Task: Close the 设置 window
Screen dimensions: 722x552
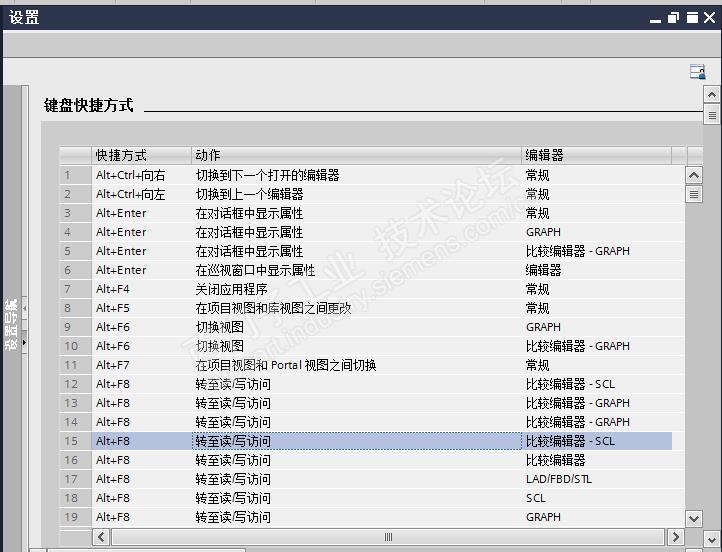Action: [x=710, y=17]
